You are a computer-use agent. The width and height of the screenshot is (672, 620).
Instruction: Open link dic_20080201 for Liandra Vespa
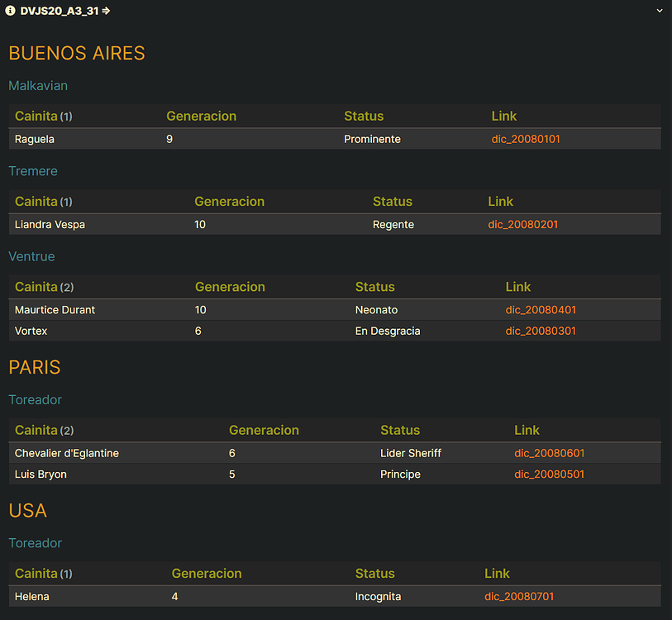[x=522, y=224]
